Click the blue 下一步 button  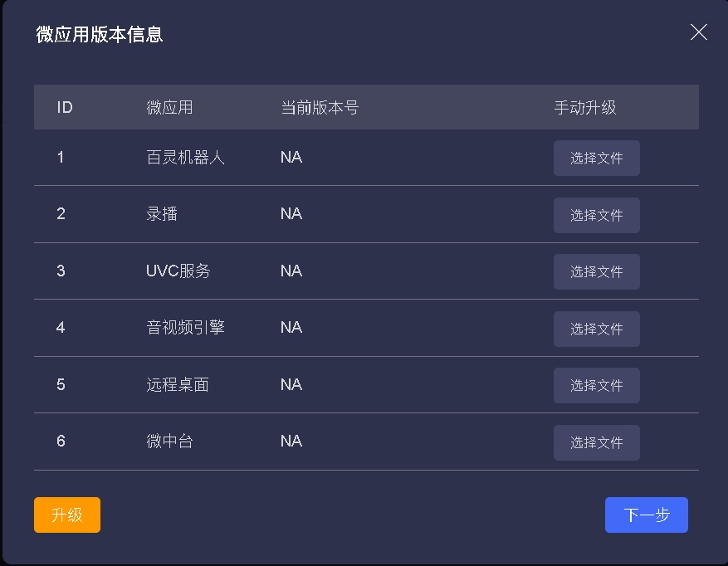[646, 515]
